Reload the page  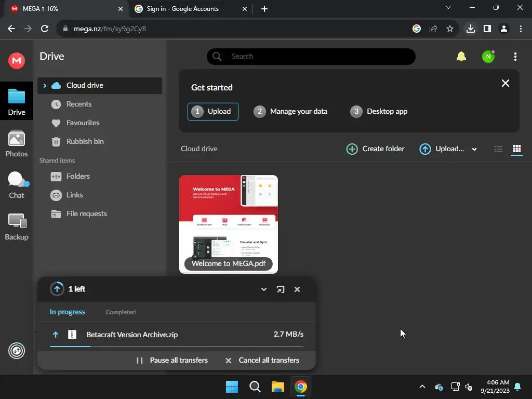45,29
